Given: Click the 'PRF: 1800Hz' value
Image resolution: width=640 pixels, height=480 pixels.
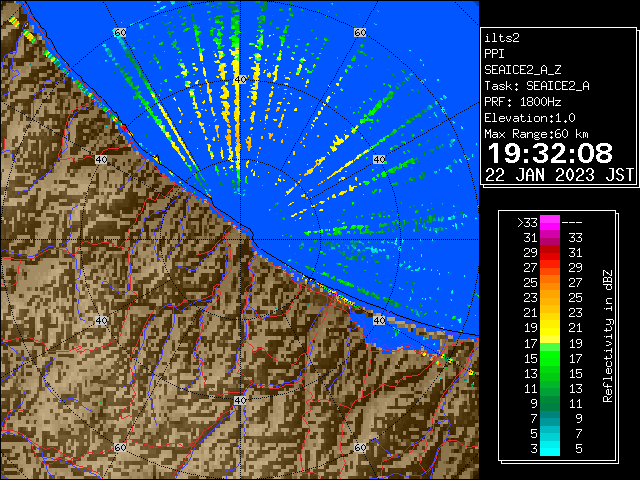Looking at the screenshot, I should click(522, 102).
